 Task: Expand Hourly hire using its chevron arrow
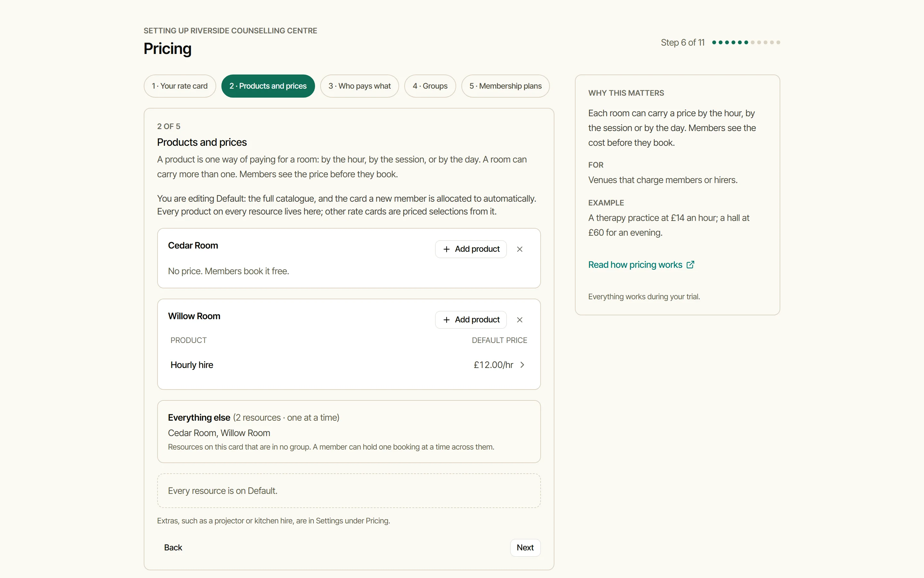tap(522, 365)
